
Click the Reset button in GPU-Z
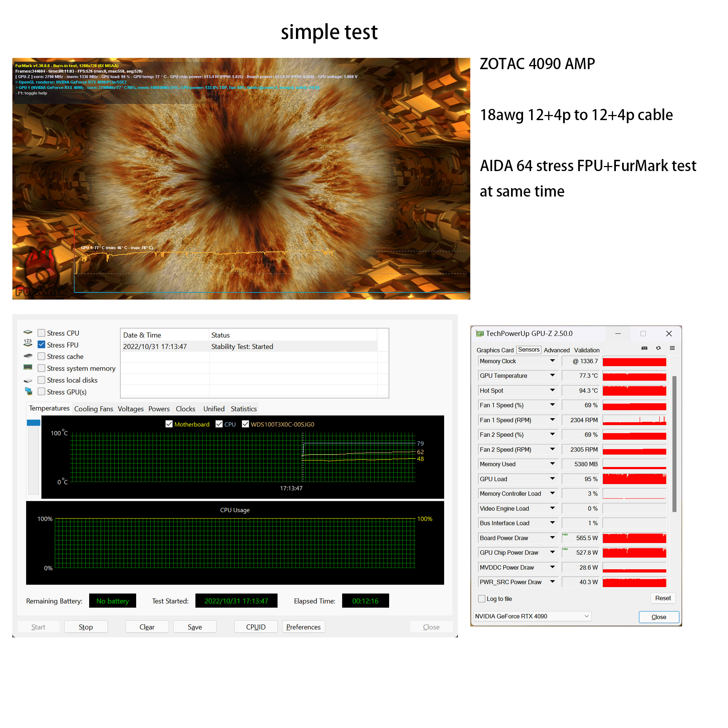(x=663, y=598)
